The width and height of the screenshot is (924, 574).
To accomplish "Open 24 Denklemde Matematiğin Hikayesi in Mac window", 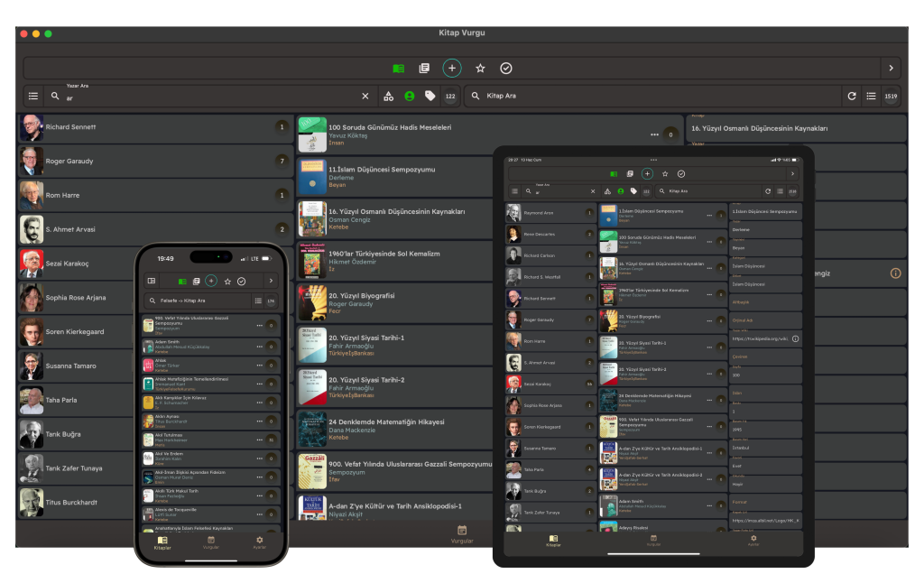I will point(395,430).
